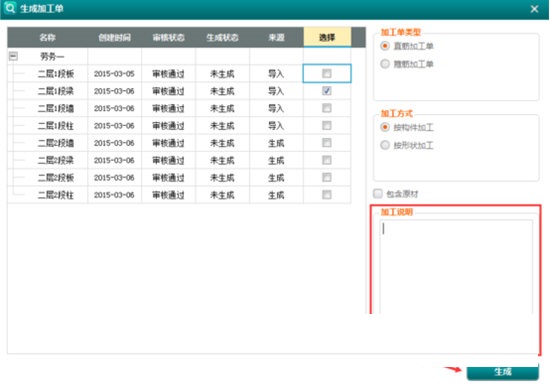Screen dimensions: 550x384
Task: Close the 生成加工单 dialog
Action: 534,9
